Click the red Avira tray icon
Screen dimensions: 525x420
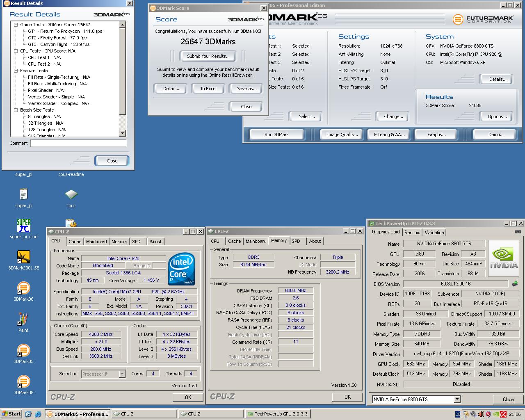(503, 414)
